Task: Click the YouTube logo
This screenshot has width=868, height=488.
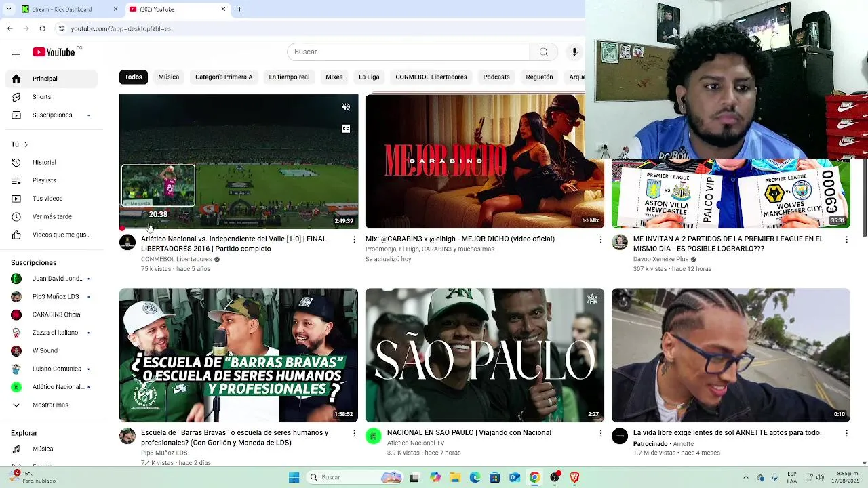Action: click(54, 52)
